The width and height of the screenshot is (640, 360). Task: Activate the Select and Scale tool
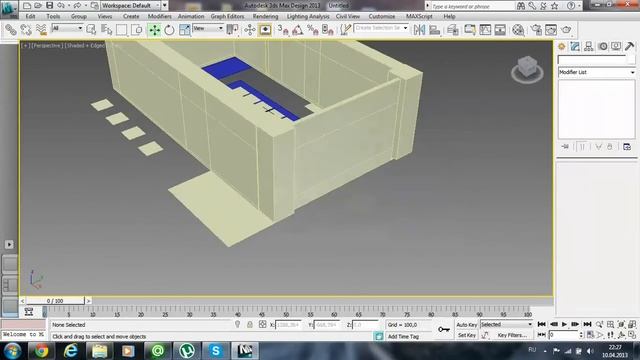point(184,29)
